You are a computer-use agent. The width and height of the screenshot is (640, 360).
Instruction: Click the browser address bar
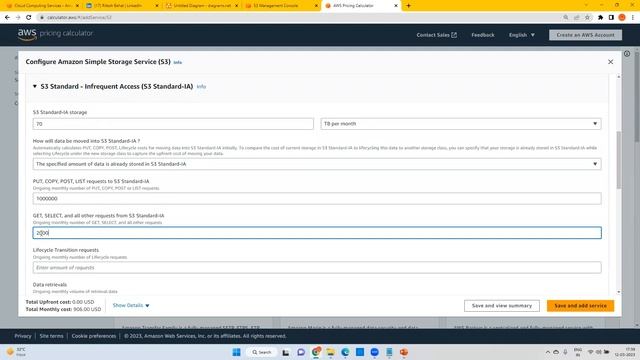(x=300, y=18)
